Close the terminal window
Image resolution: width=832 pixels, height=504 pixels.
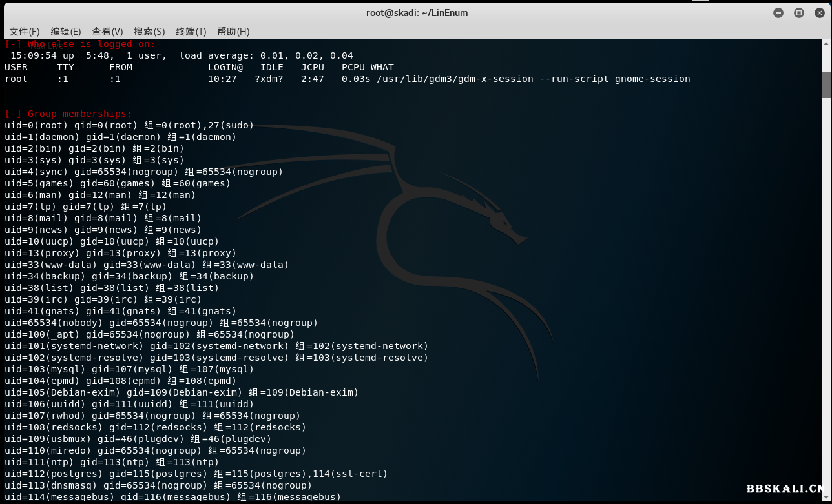pos(819,13)
